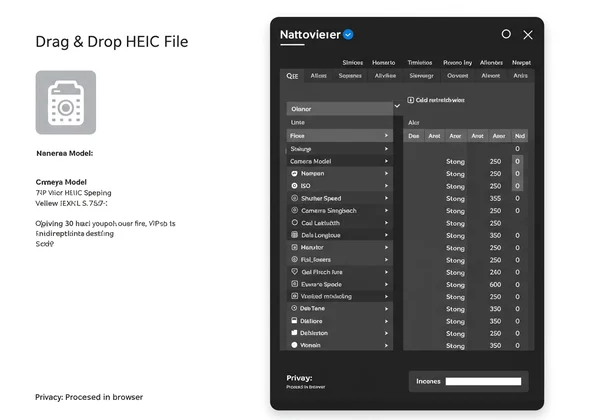Click the 600 value in Eware Spade row
This screenshot has width=600, height=420.
point(495,285)
